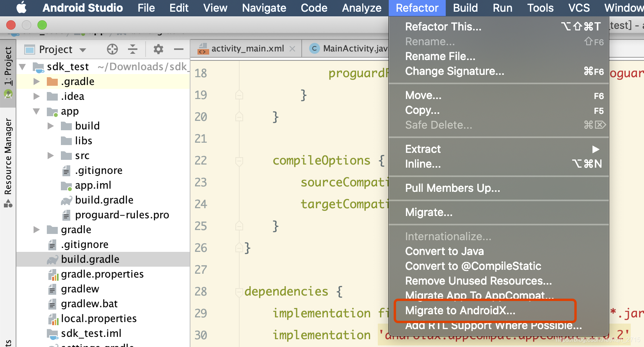Screen dimensions: 644x347
Task: Select app's build.gradle file
Action: click(104, 200)
